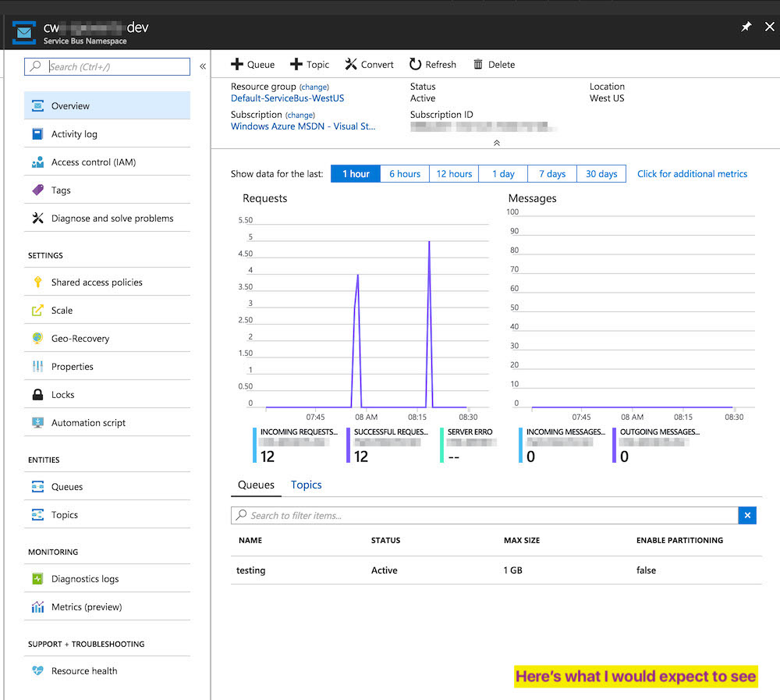Image resolution: width=780 pixels, height=700 pixels.
Task: Add a new Queue
Action: 253,64
